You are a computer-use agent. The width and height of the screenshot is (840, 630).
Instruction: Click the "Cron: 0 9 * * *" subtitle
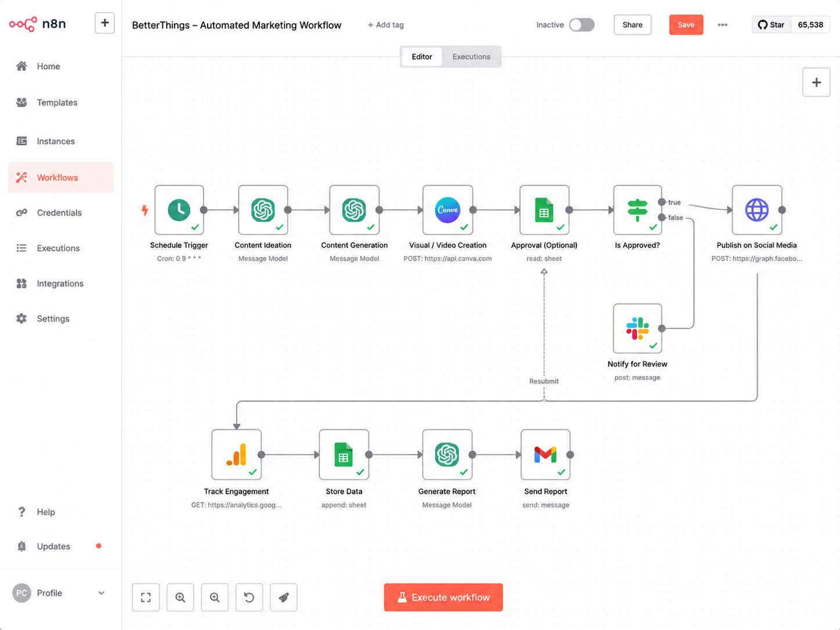point(179,259)
